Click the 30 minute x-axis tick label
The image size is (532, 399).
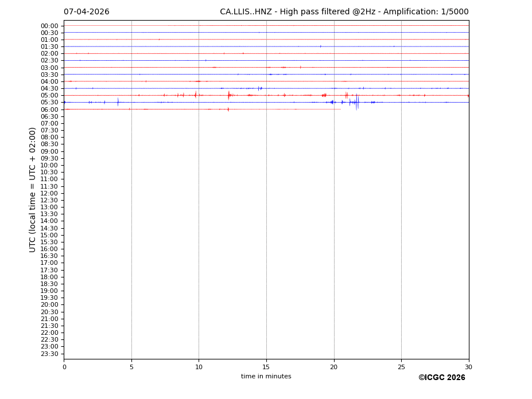pyautogui.click(x=468, y=367)
